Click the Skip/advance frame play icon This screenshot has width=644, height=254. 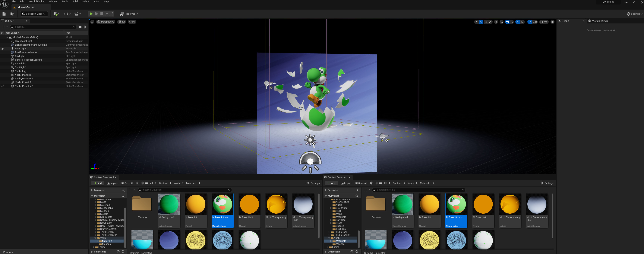click(96, 14)
